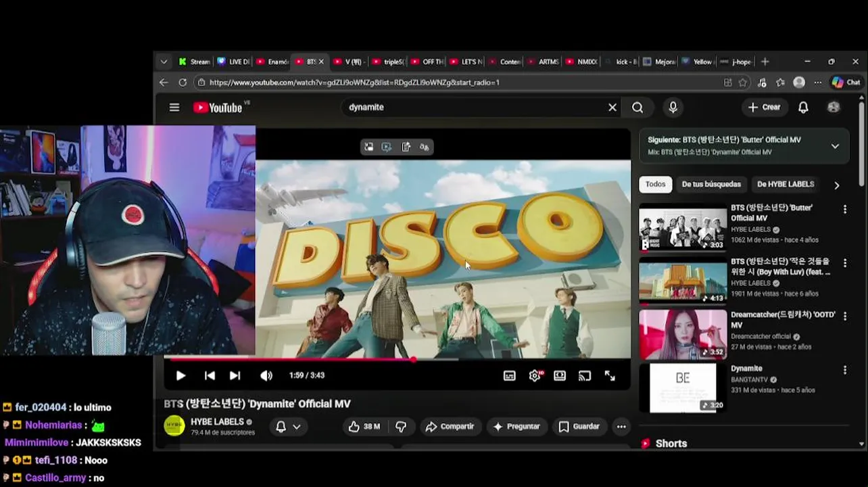Screen dimensions: 868x487
Task: Click first icon in video overlay toolbar
Action: [x=368, y=147]
